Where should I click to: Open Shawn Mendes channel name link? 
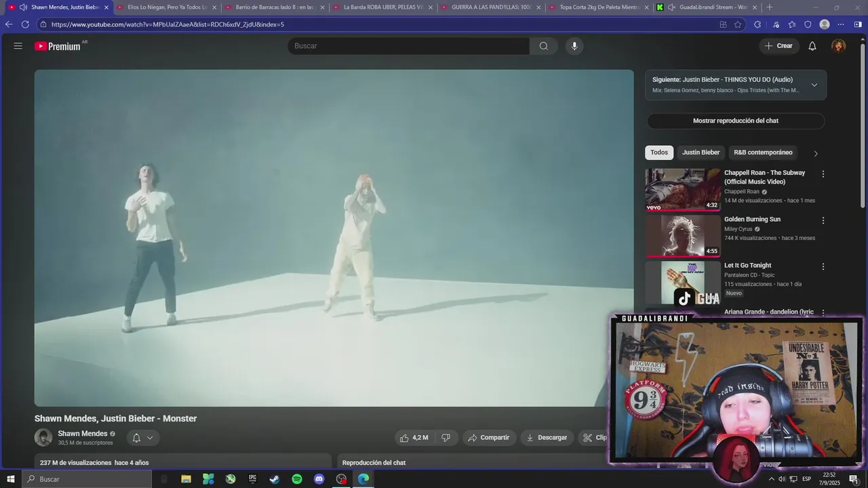83,434
